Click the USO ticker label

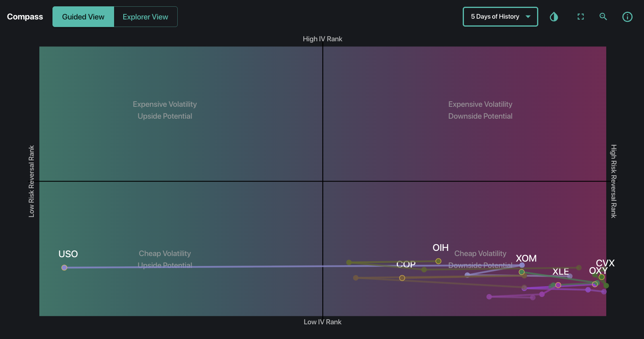point(68,254)
